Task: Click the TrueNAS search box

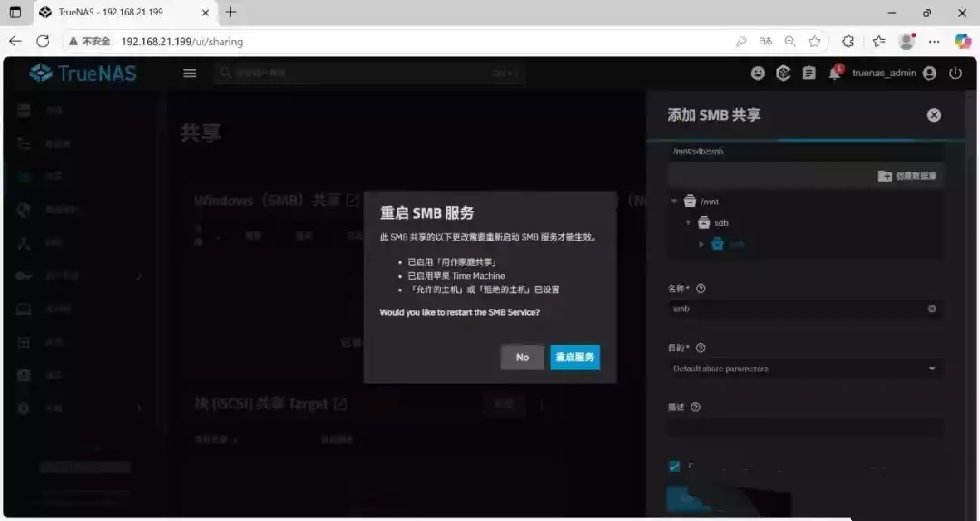Action: tap(368, 74)
